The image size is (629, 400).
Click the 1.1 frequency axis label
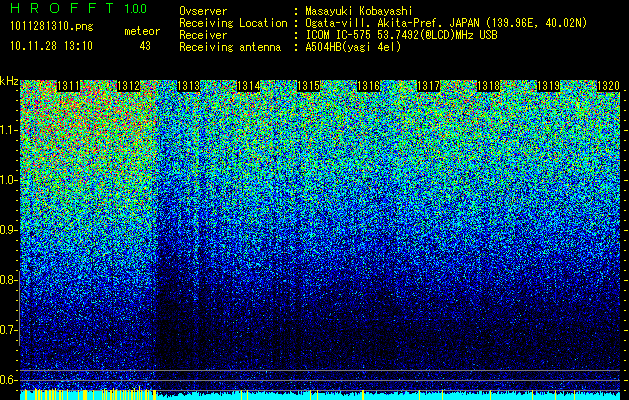(x=8, y=131)
